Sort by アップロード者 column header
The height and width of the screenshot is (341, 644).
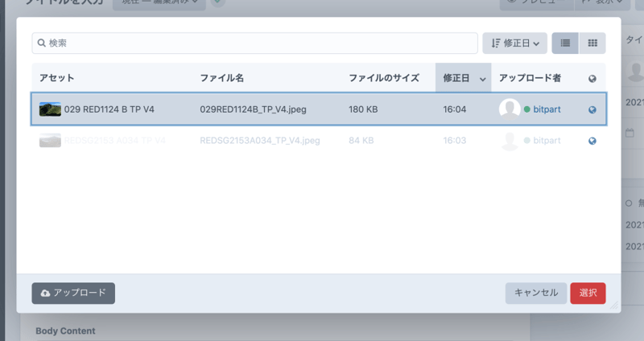pyautogui.click(x=529, y=78)
